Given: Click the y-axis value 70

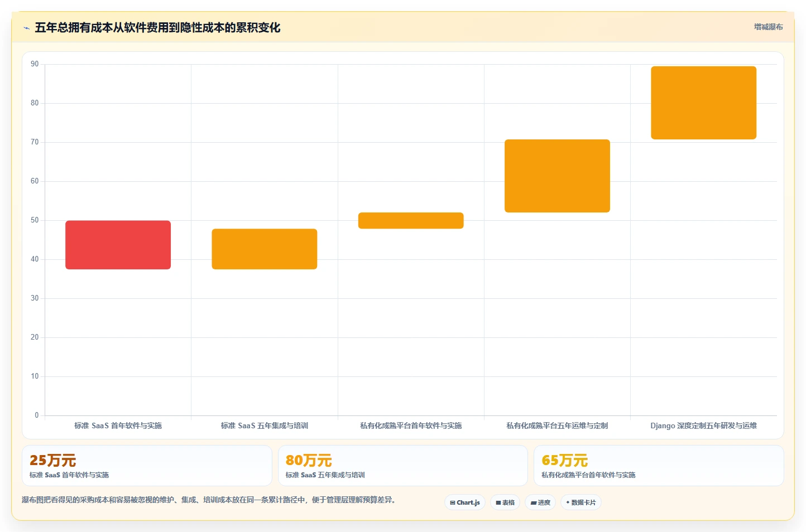Looking at the screenshot, I should point(35,142).
